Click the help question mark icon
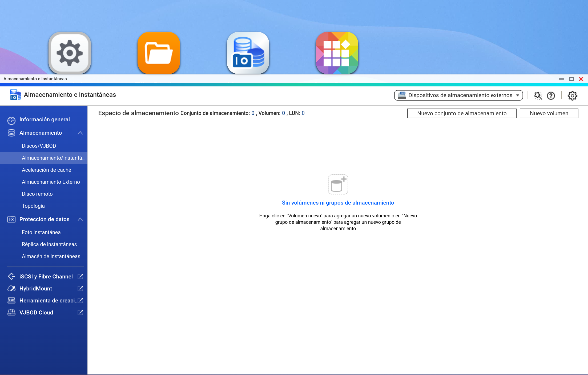This screenshot has width=588, height=375. tap(551, 95)
